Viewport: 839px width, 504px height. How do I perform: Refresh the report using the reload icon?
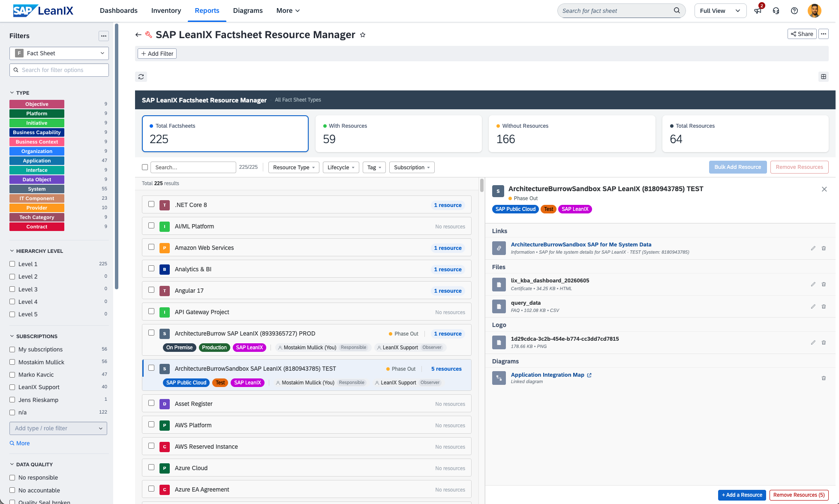point(141,77)
